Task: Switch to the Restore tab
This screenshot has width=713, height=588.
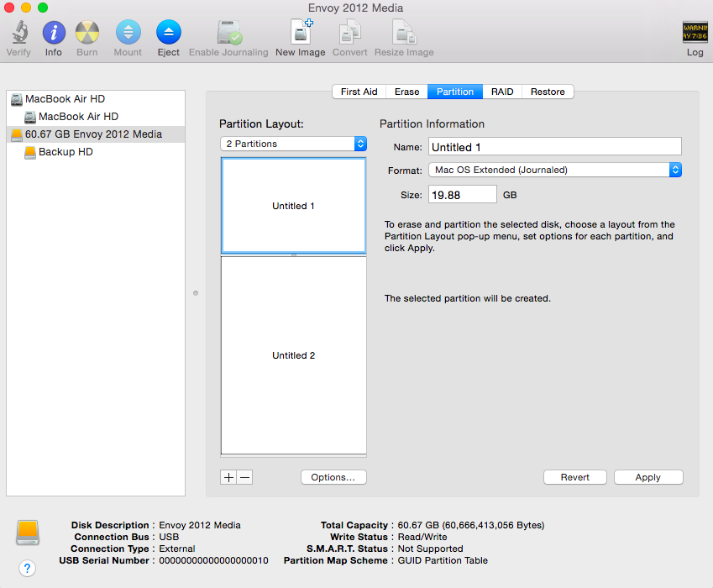Action: 548,92
